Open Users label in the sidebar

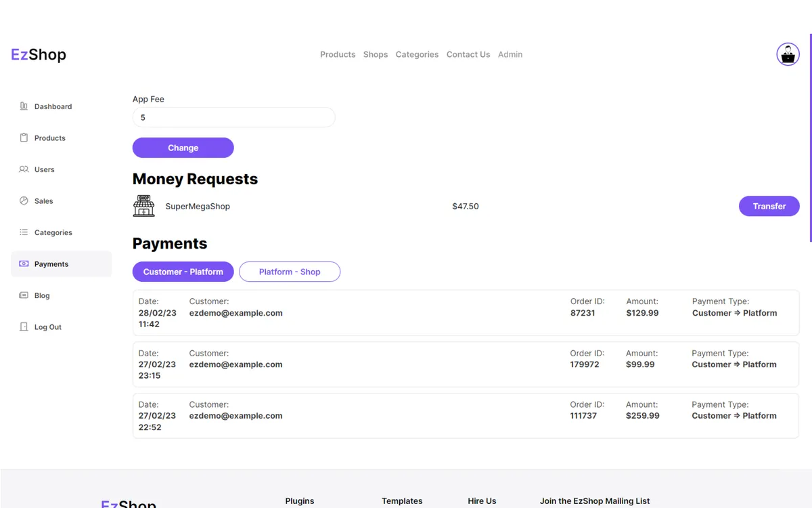[x=45, y=169]
